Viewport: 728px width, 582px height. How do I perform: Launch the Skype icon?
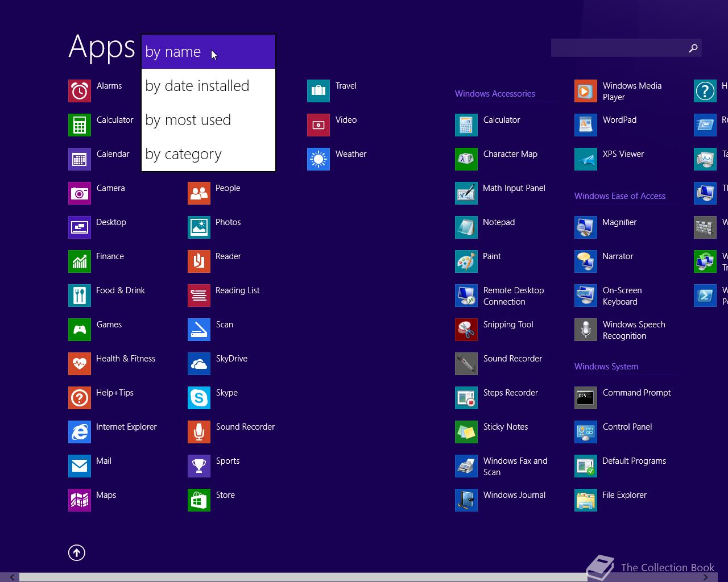coord(199,398)
